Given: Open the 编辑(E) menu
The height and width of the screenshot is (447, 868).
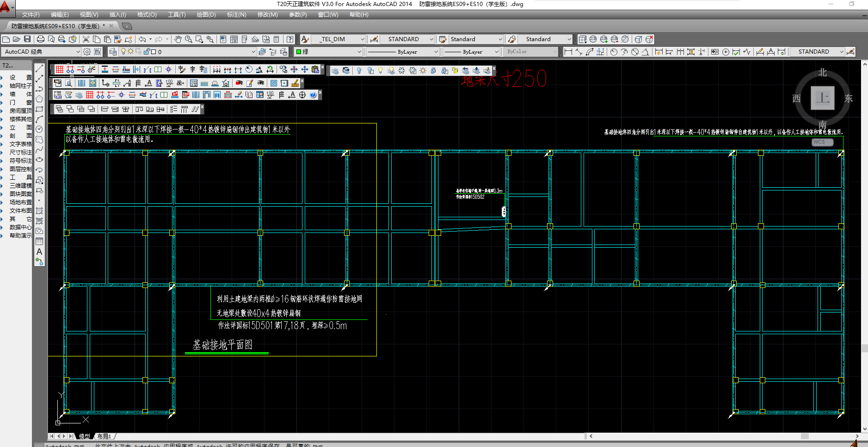Looking at the screenshot, I should [x=59, y=15].
